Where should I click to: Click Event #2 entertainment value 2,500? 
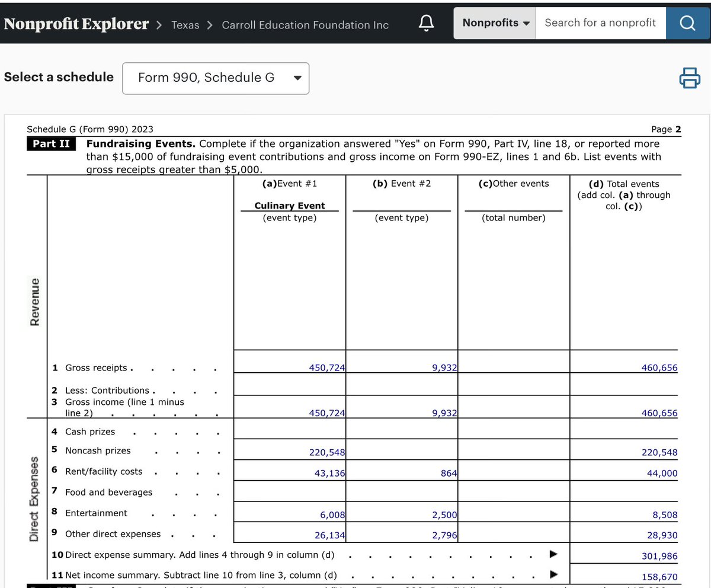444,515
